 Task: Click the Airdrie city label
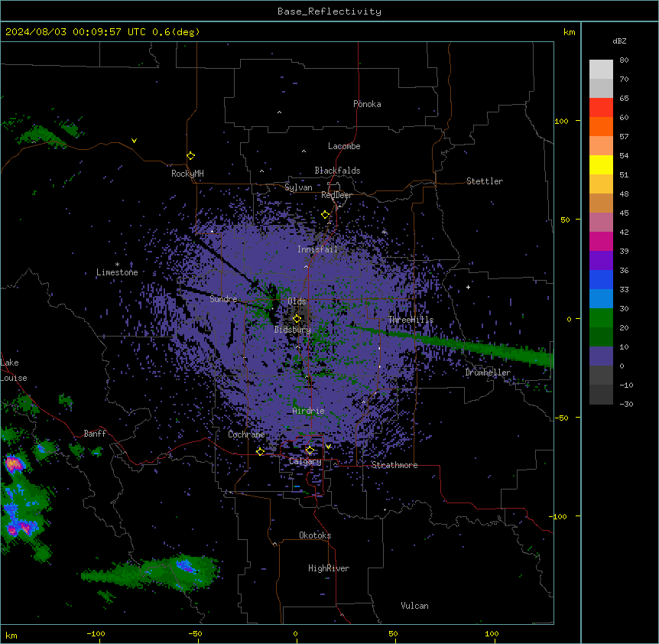pyautogui.click(x=309, y=411)
